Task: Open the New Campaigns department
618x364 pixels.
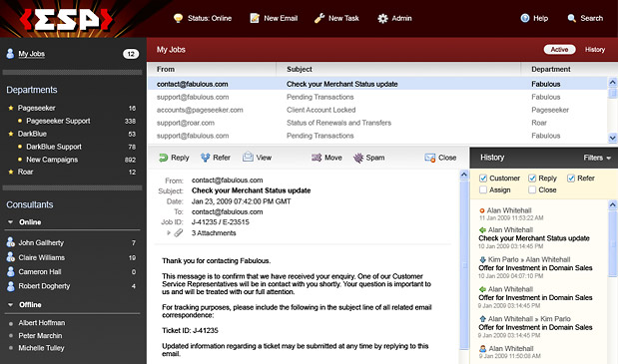Action: coord(52,160)
